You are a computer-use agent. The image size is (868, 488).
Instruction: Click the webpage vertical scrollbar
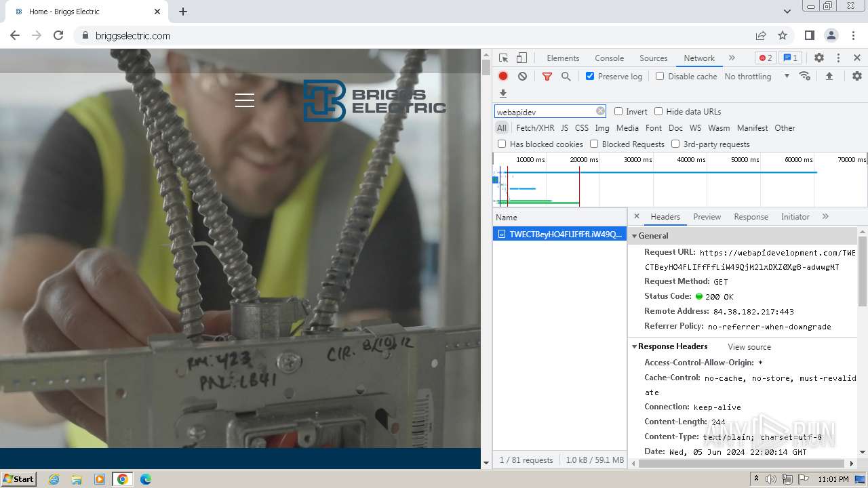486,68
